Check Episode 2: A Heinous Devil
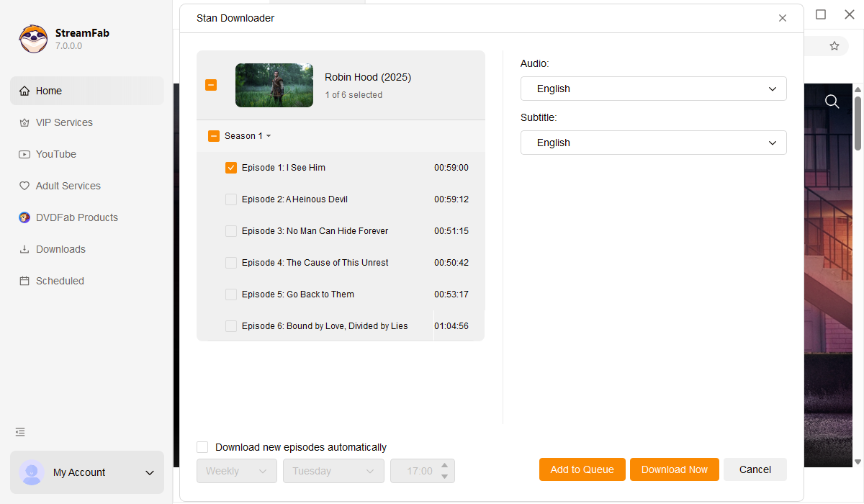This screenshot has height=504, width=864. pos(231,199)
